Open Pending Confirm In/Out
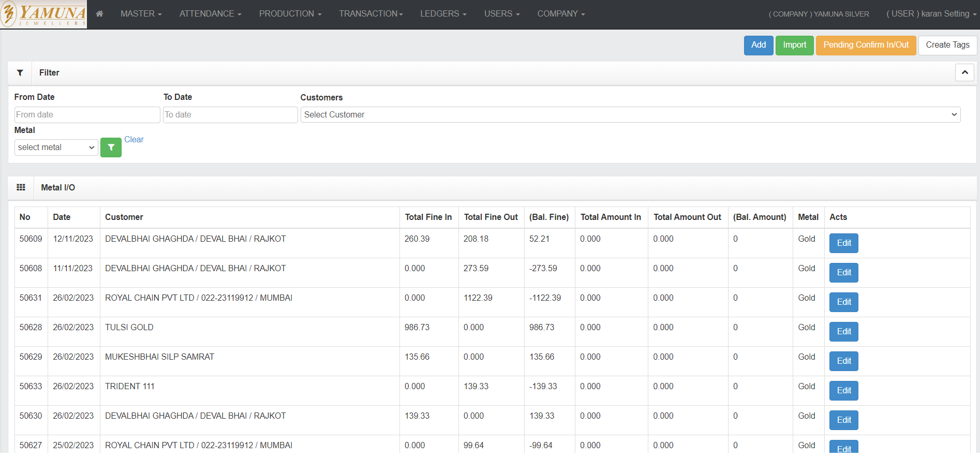 pyautogui.click(x=866, y=45)
